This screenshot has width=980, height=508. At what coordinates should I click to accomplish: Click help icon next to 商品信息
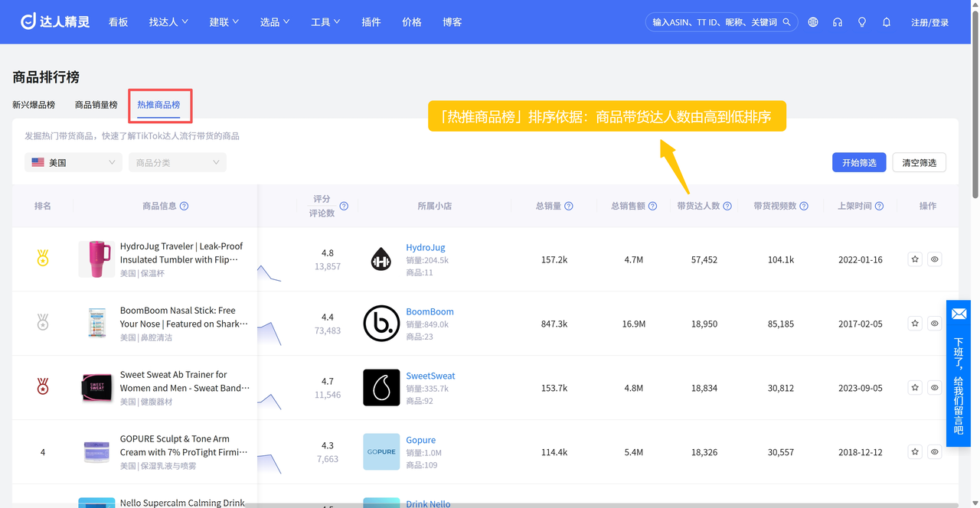coord(184,206)
